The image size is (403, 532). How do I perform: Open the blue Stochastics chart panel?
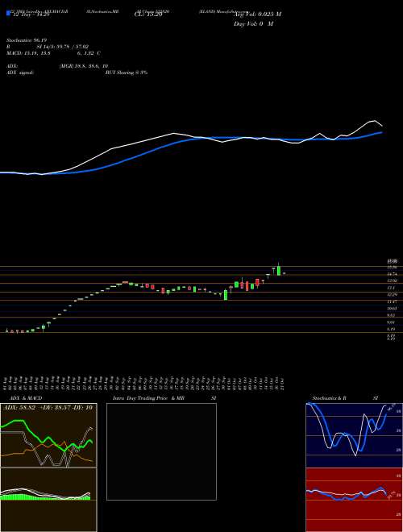[354, 435]
